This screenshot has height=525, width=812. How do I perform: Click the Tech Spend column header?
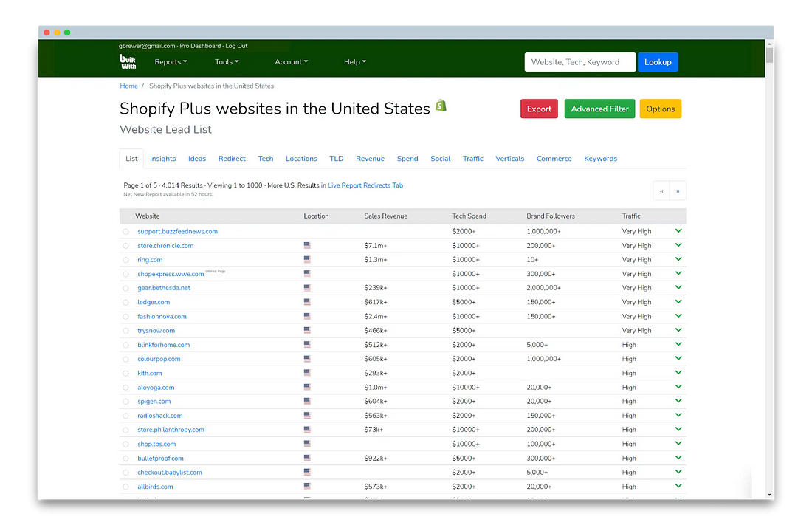(x=469, y=216)
